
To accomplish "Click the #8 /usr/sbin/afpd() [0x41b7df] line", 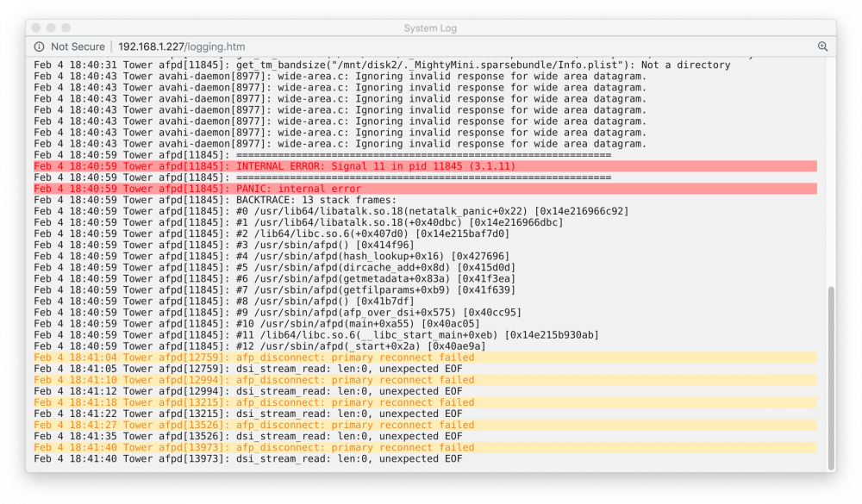I will click(224, 302).
